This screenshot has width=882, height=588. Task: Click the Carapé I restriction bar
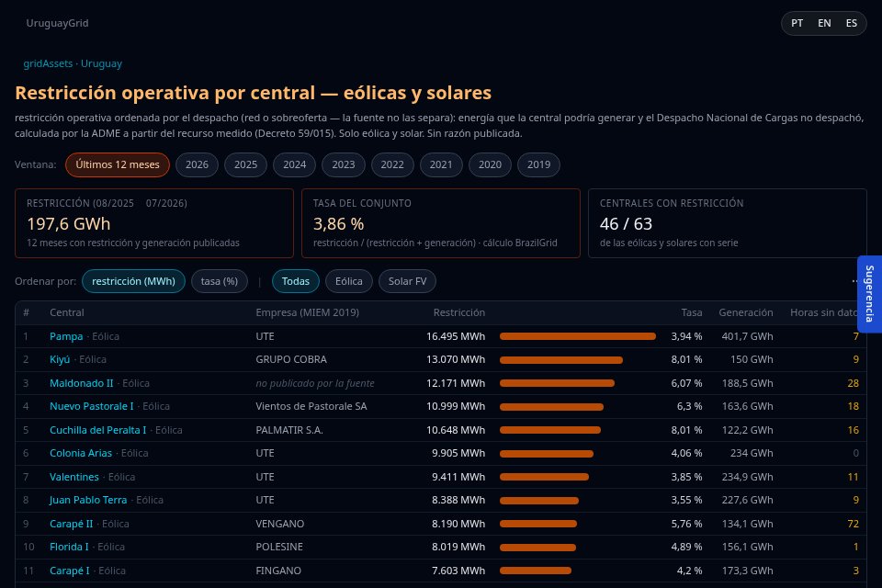(536, 570)
